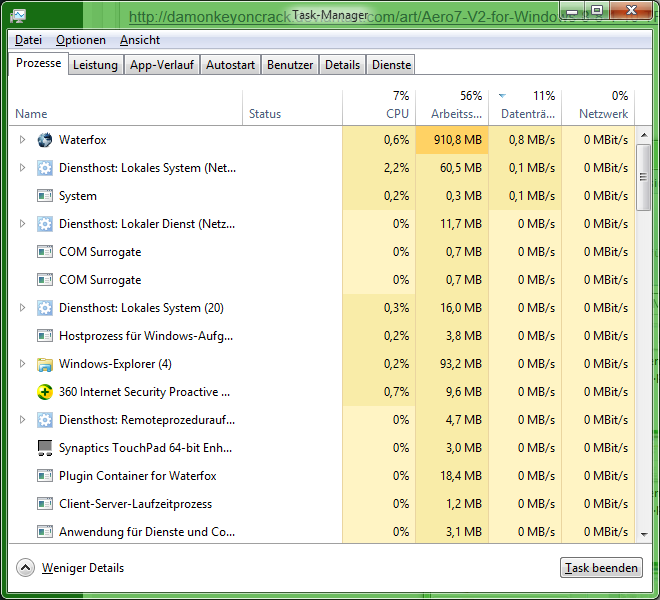Viewport: 660px width, 600px height.
Task: Click the Plugin Container for Waterfox icon
Action: [x=45, y=476]
